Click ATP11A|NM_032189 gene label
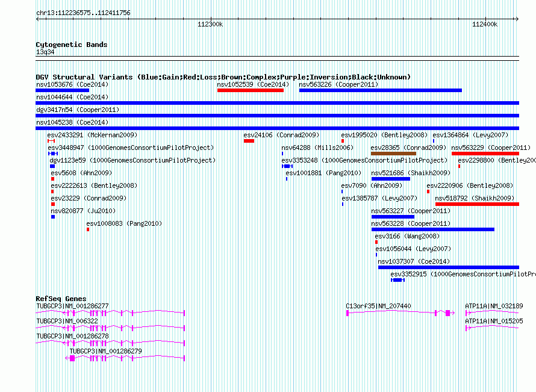 click(x=494, y=306)
